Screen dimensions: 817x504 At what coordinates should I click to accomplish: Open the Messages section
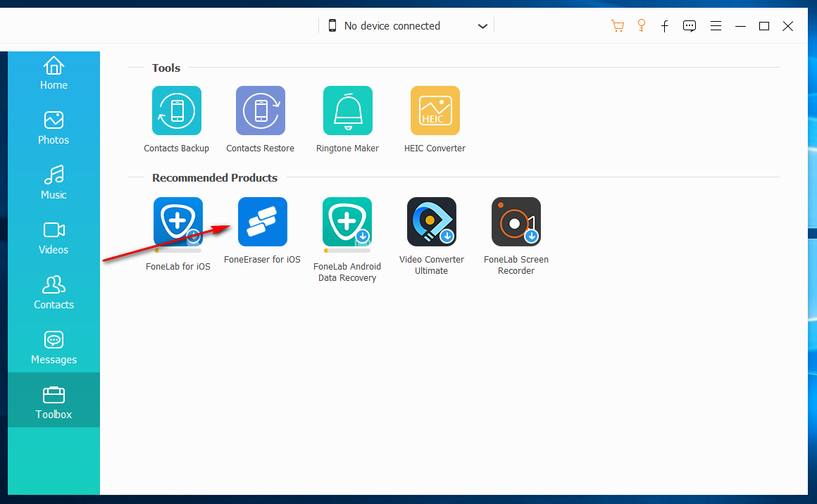pos(54,348)
